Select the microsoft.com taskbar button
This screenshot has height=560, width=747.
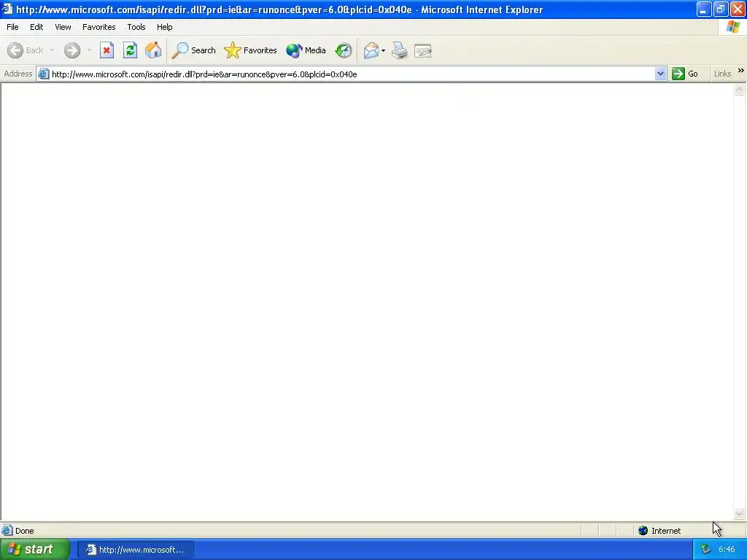coord(135,550)
